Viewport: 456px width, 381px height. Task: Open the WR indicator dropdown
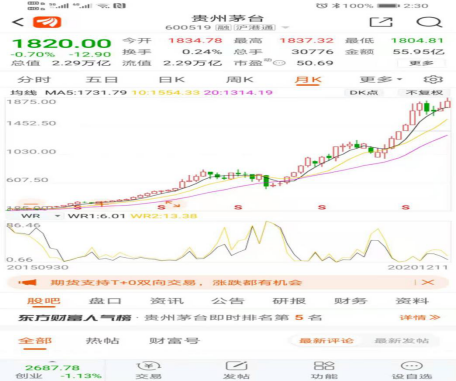click(40, 216)
